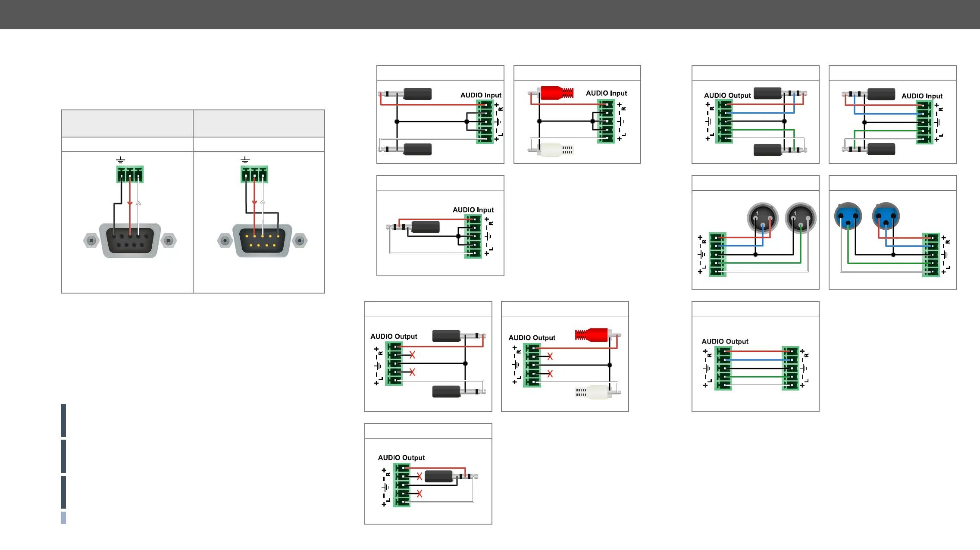Click Phoenix connector in blue XLR diagram
This screenshot has width=980, height=550.
pyautogui.click(x=931, y=255)
